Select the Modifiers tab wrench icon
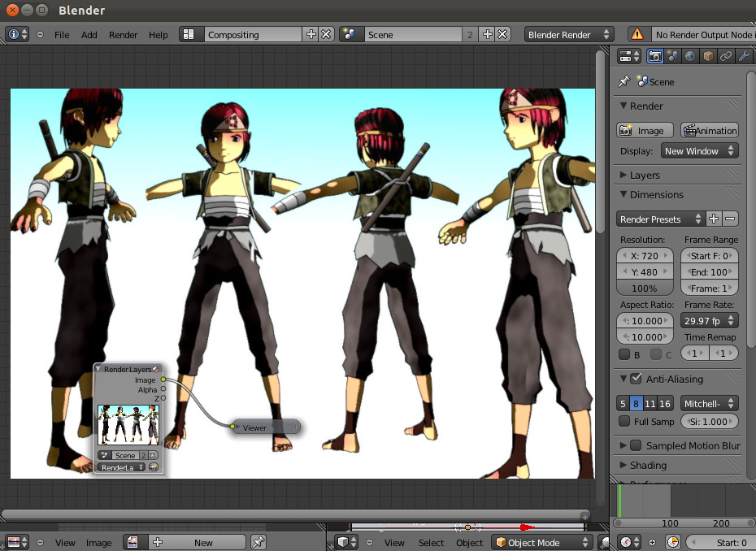The image size is (756, 551). pos(744,56)
